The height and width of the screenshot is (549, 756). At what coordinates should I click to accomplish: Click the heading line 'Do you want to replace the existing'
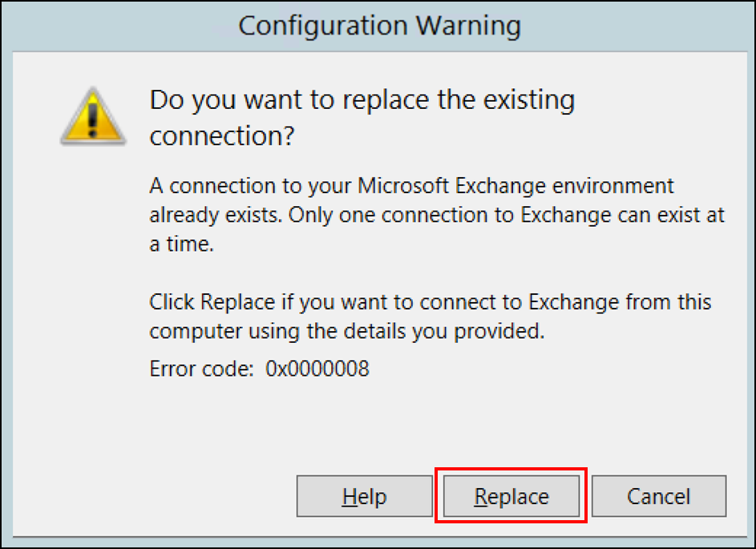pyautogui.click(x=362, y=100)
